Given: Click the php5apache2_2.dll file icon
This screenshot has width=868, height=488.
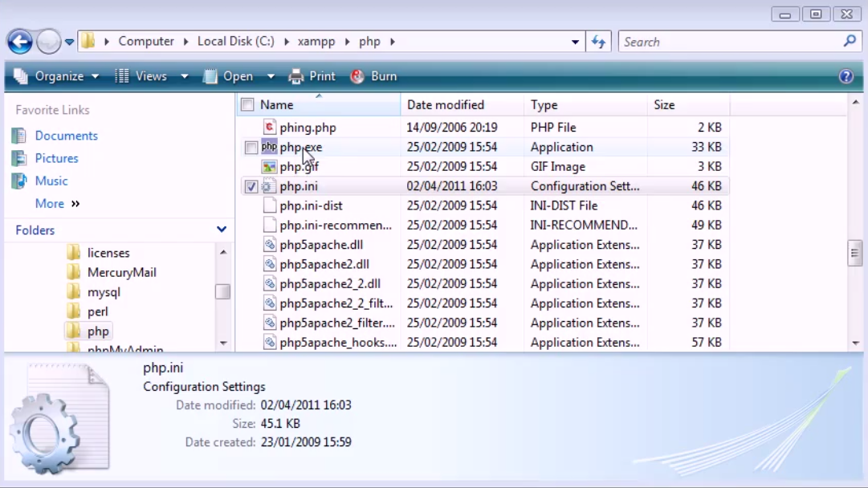Looking at the screenshot, I should [x=269, y=283].
